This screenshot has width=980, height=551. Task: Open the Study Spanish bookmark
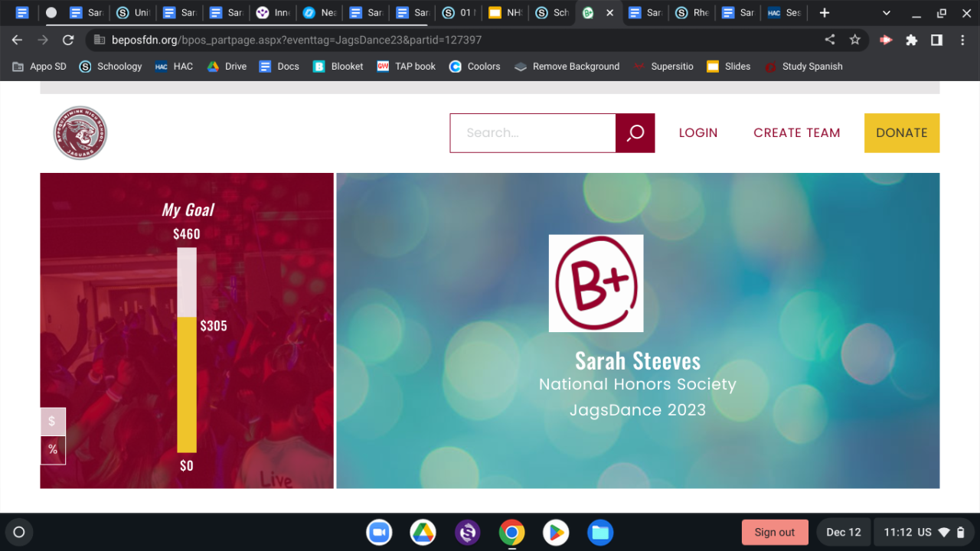pos(803,67)
